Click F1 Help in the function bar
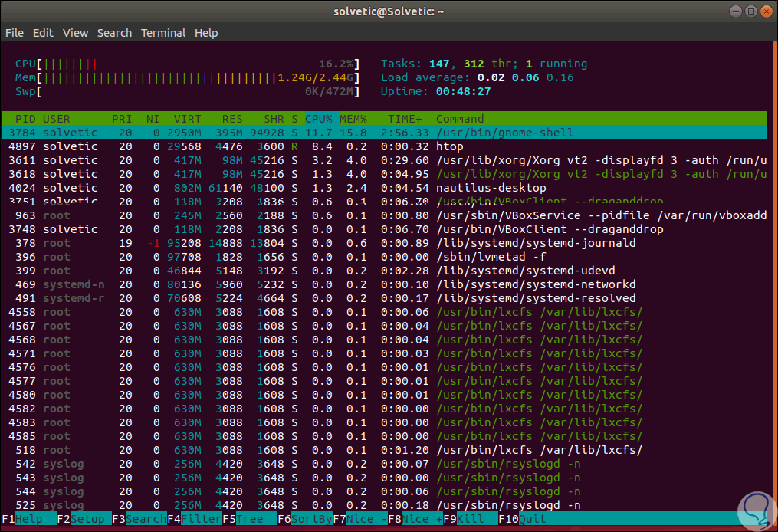The height and width of the screenshot is (532, 778). pyautogui.click(x=29, y=519)
